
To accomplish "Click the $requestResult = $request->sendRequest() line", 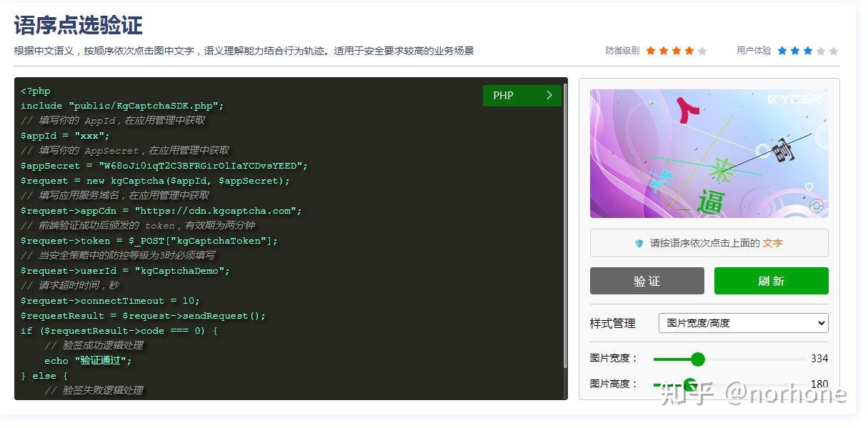I will (143, 316).
